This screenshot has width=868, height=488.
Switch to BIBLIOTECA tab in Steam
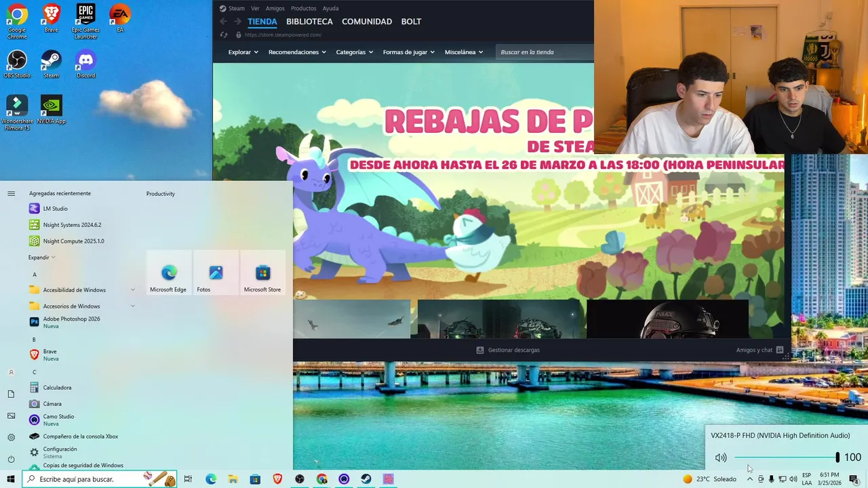click(x=309, y=22)
